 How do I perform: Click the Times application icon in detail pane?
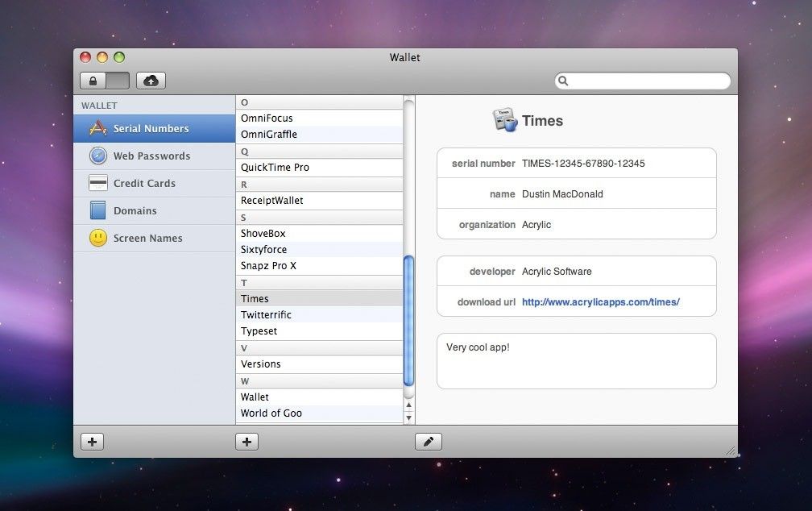(504, 119)
